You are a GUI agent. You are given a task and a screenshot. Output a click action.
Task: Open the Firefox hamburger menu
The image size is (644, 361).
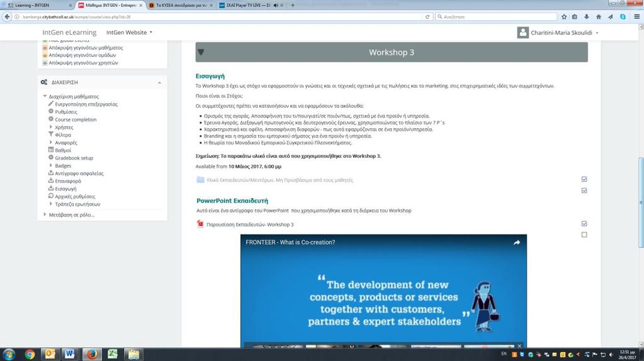point(636,17)
